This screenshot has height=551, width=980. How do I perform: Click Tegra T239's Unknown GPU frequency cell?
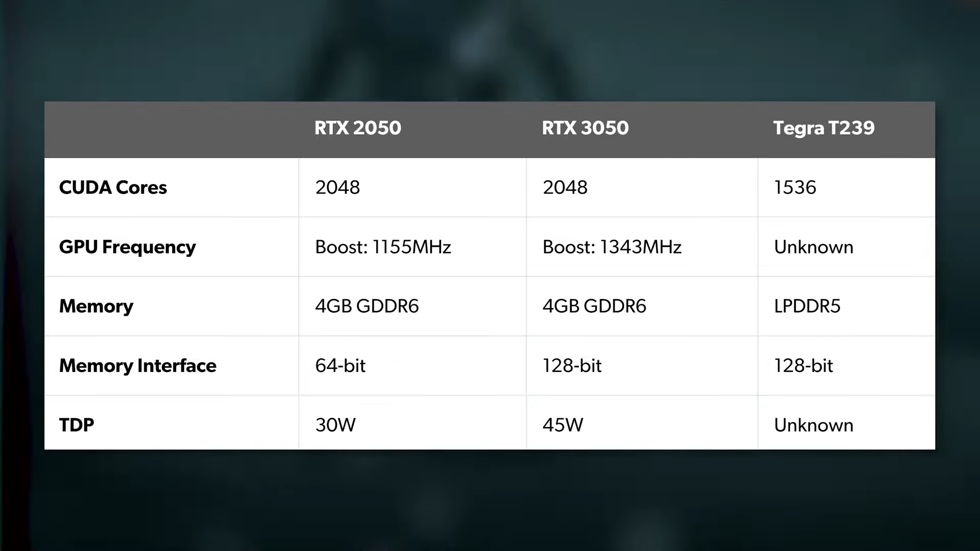coord(814,247)
